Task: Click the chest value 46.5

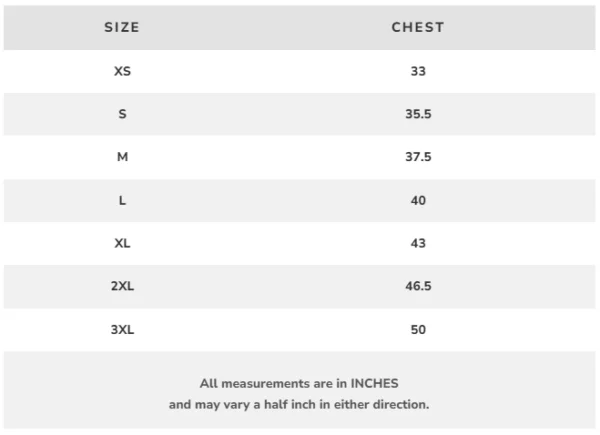Action: [418, 286]
